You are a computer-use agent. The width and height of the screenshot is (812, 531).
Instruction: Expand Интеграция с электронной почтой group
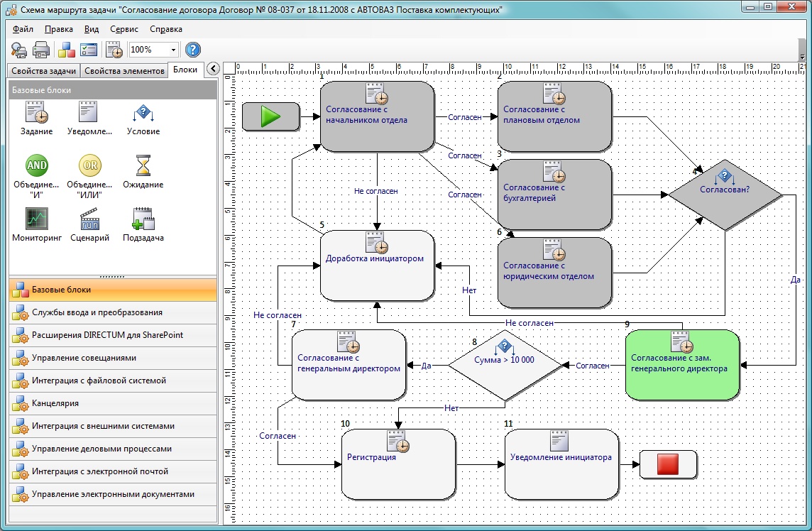click(113, 472)
